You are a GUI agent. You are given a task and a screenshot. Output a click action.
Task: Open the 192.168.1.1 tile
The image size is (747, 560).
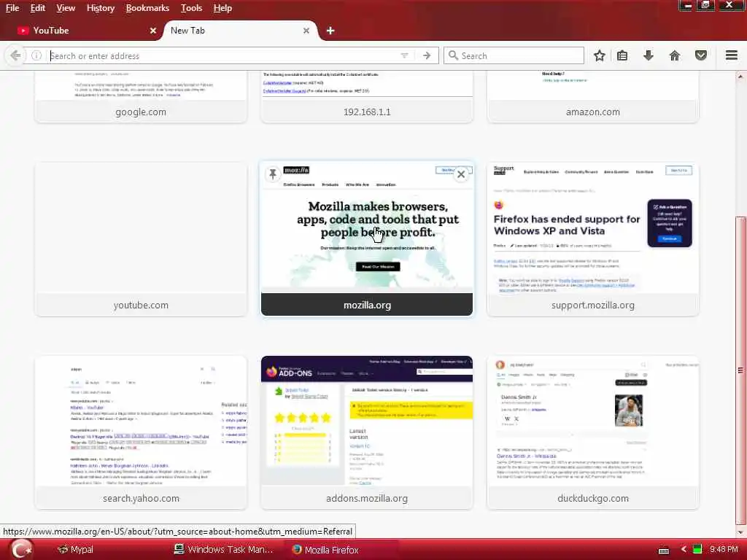pyautogui.click(x=367, y=96)
